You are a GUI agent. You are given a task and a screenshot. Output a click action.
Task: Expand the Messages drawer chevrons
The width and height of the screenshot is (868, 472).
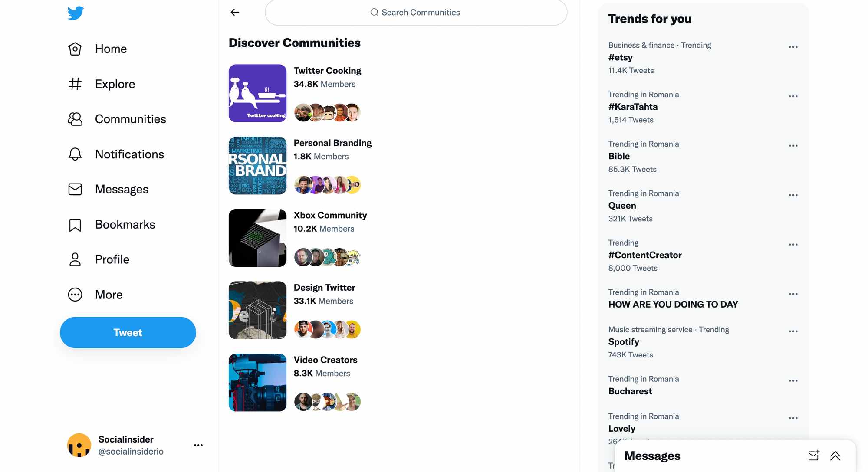click(835, 456)
